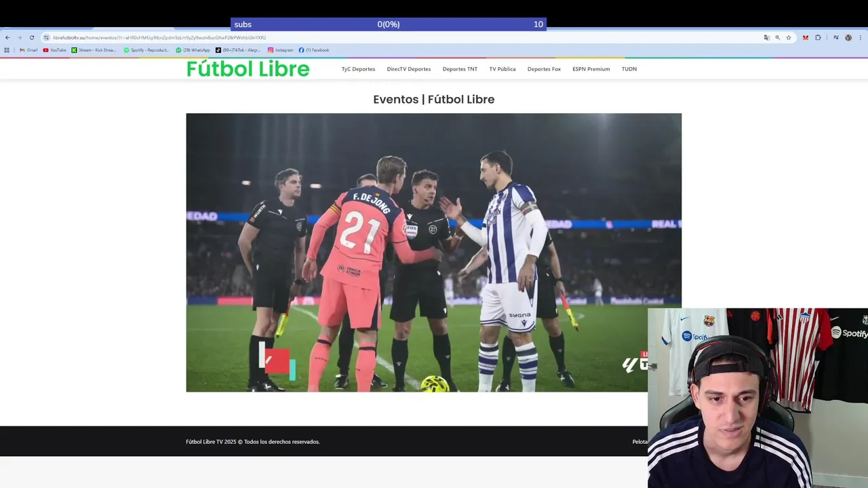Image resolution: width=868 pixels, height=488 pixels.
Task: Select TyC Deportes in navigation
Action: 358,69
